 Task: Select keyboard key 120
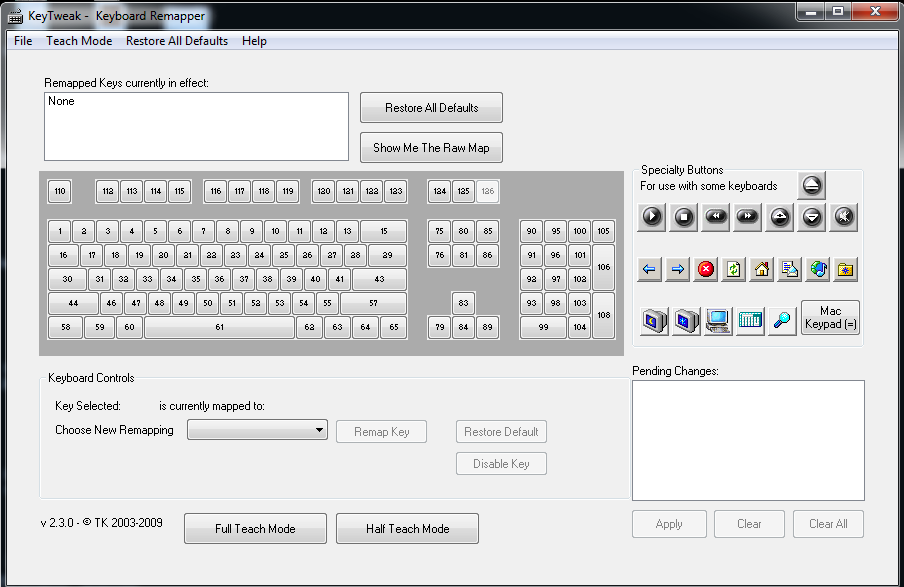[x=324, y=191]
